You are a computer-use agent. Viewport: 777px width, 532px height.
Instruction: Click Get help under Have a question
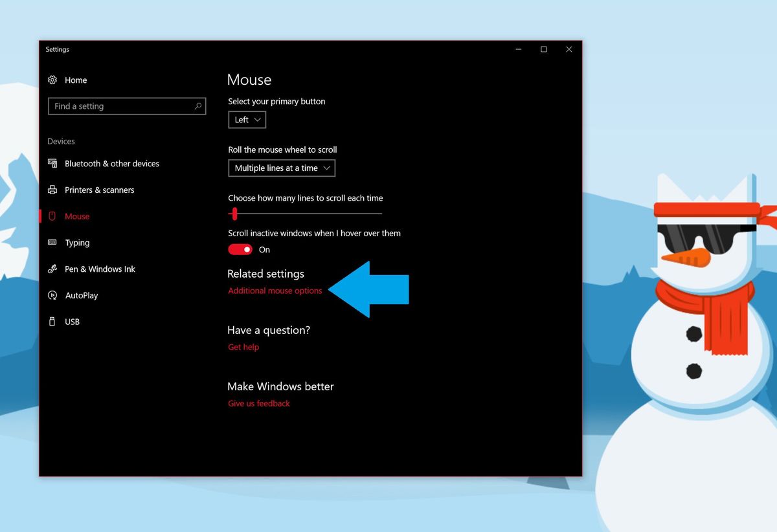tap(243, 347)
